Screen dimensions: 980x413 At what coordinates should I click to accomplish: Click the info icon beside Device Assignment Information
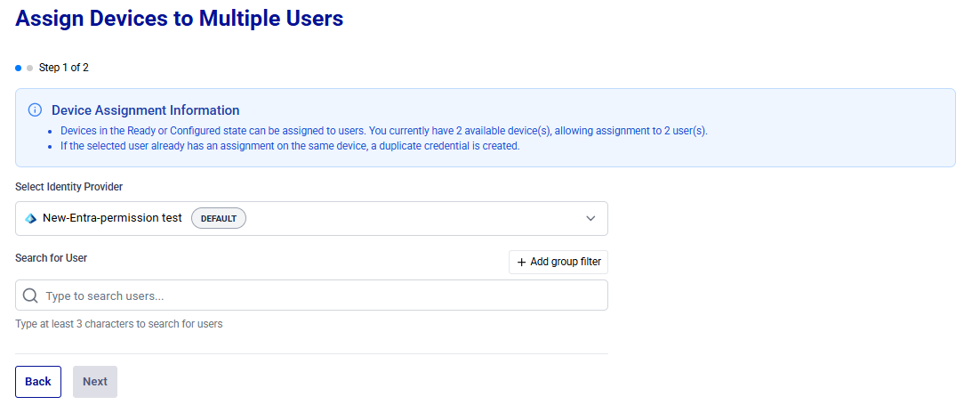[x=35, y=110]
